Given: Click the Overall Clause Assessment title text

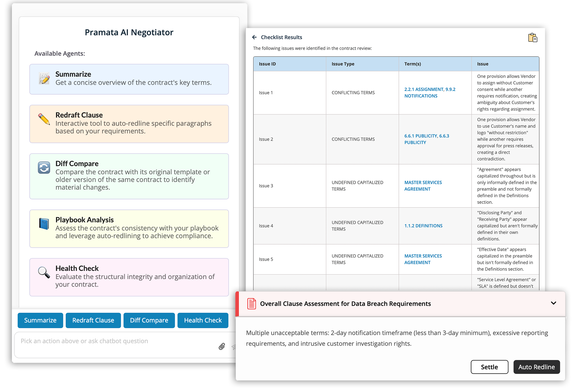Looking at the screenshot, I should point(345,304).
